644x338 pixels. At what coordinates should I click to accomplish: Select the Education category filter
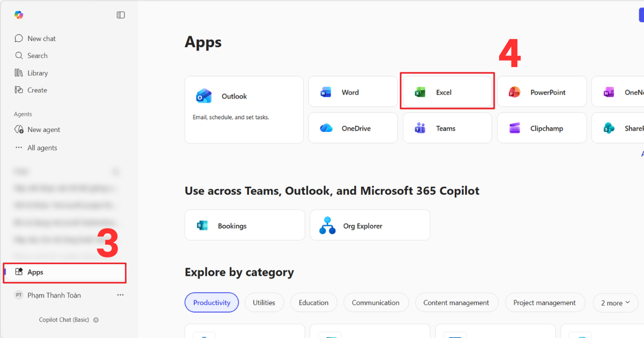(x=313, y=303)
